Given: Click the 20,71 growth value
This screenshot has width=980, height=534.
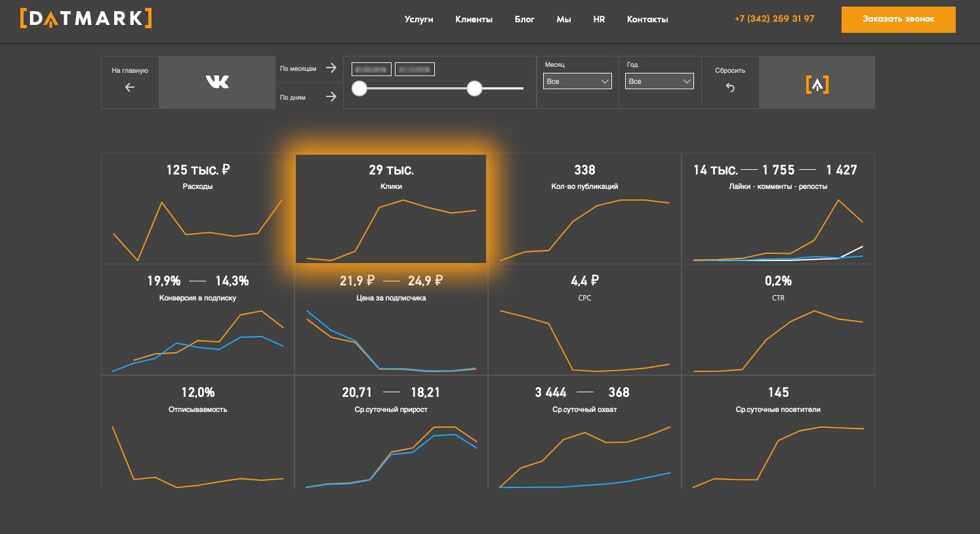Looking at the screenshot, I should [357, 392].
